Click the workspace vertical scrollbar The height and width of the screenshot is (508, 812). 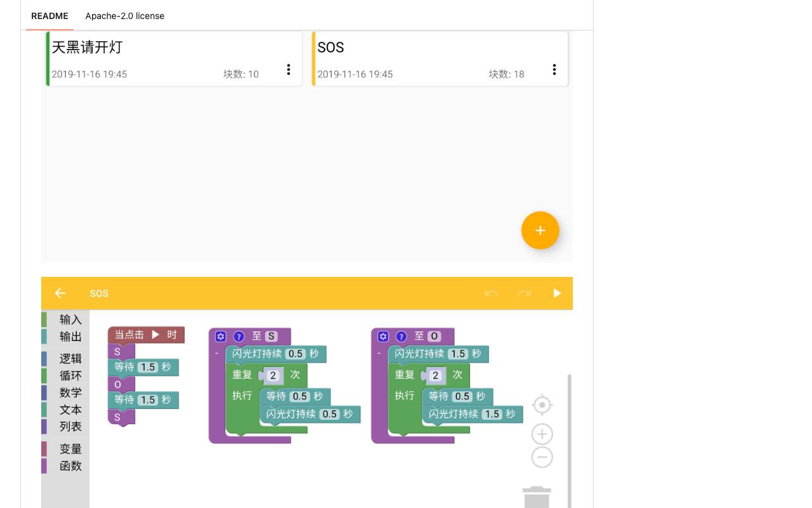pyautogui.click(x=569, y=441)
